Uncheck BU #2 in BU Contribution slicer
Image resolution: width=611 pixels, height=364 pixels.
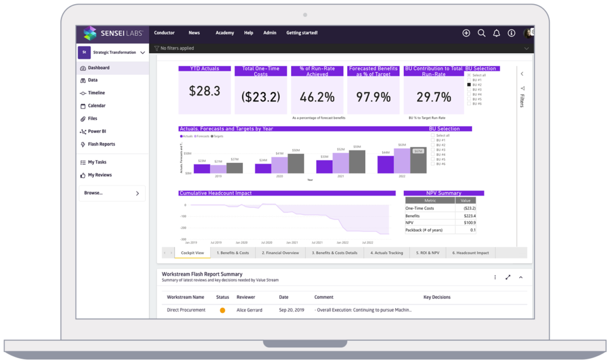click(469, 85)
